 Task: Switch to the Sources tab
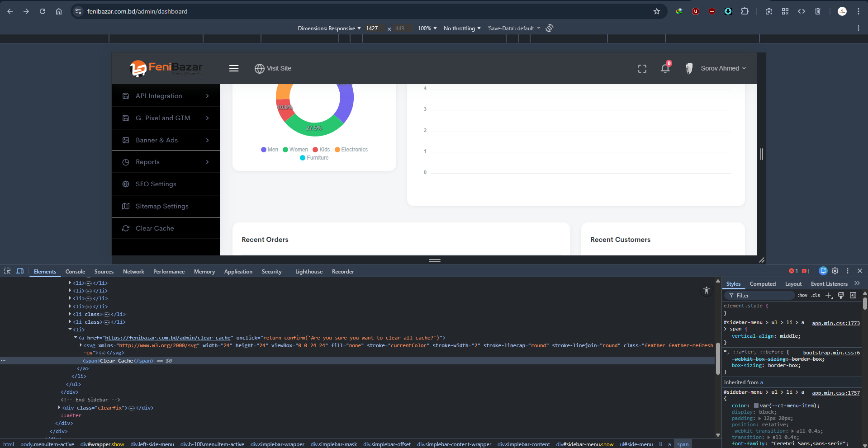[x=104, y=272]
